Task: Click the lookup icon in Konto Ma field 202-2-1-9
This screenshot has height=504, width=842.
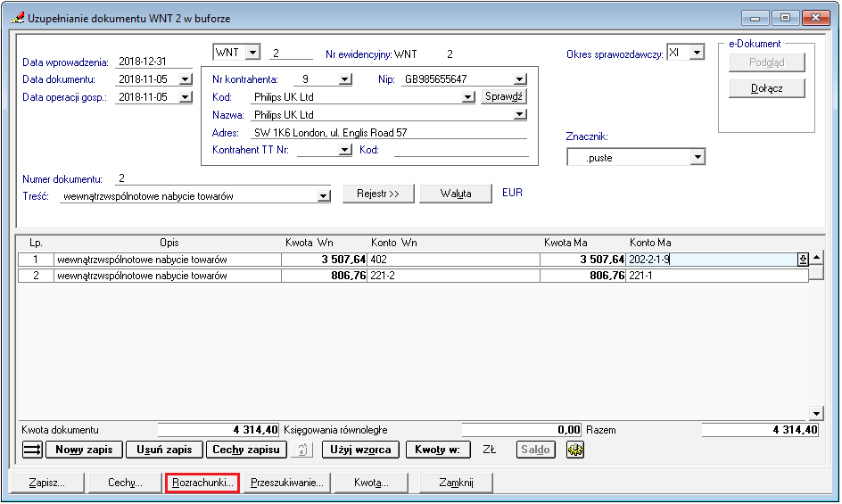Action: pos(803,260)
